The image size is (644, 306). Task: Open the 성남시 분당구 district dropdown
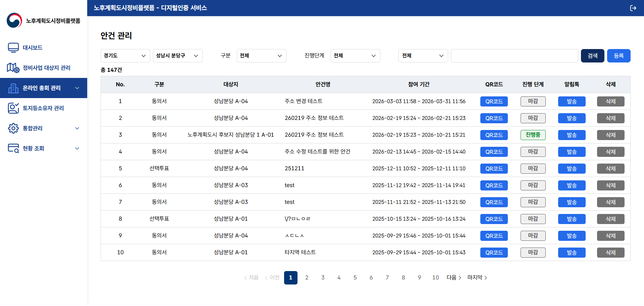tap(177, 56)
